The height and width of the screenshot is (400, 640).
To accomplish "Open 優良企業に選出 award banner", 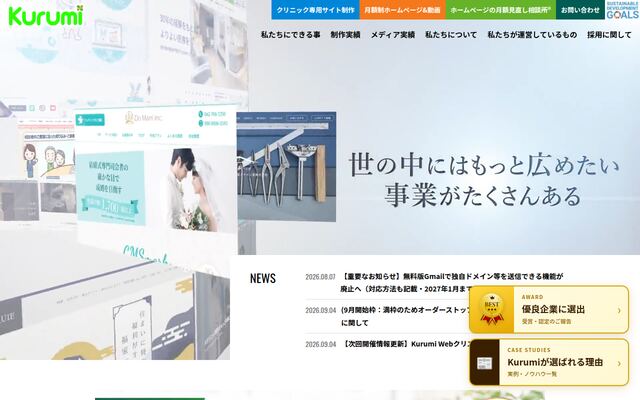I will pyautogui.click(x=549, y=309).
